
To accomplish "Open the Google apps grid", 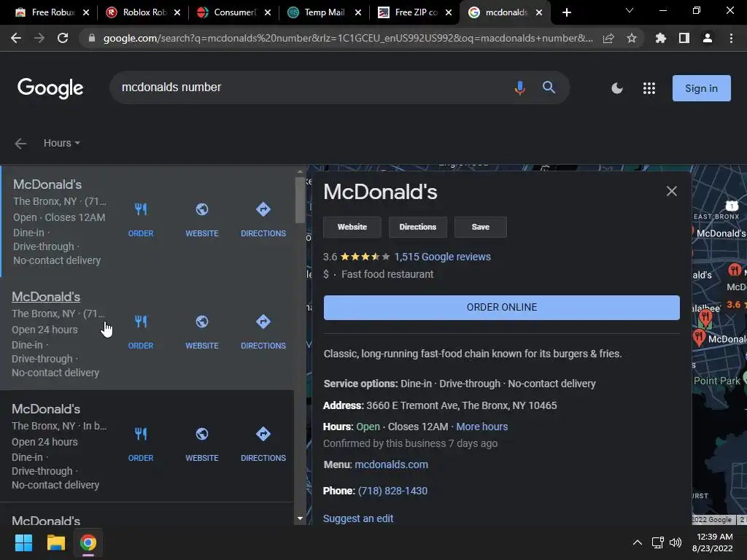I will [x=649, y=88].
